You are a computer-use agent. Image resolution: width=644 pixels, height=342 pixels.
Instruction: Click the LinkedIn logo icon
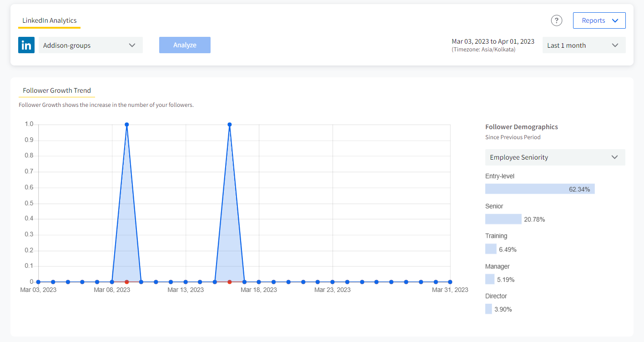click(26, 45)
